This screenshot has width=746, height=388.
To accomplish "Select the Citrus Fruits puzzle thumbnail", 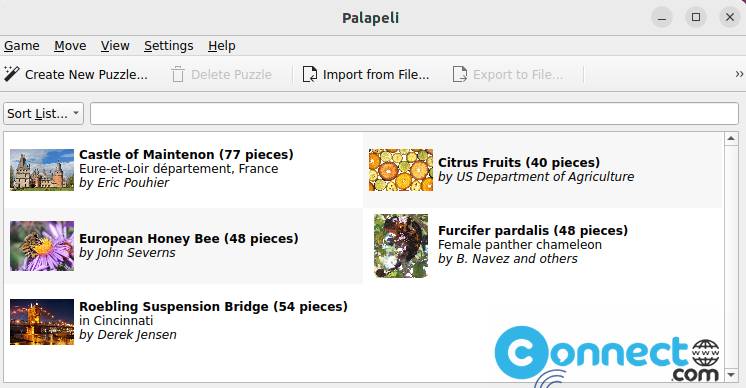I will pos(401,170).
